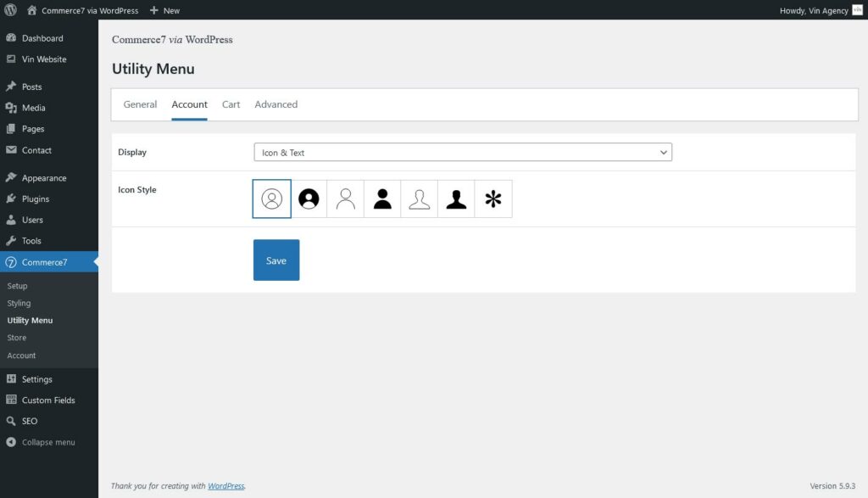Click the Media library icon in the sidebar
This screenshot has width=868, height=498.
point(12,108)
